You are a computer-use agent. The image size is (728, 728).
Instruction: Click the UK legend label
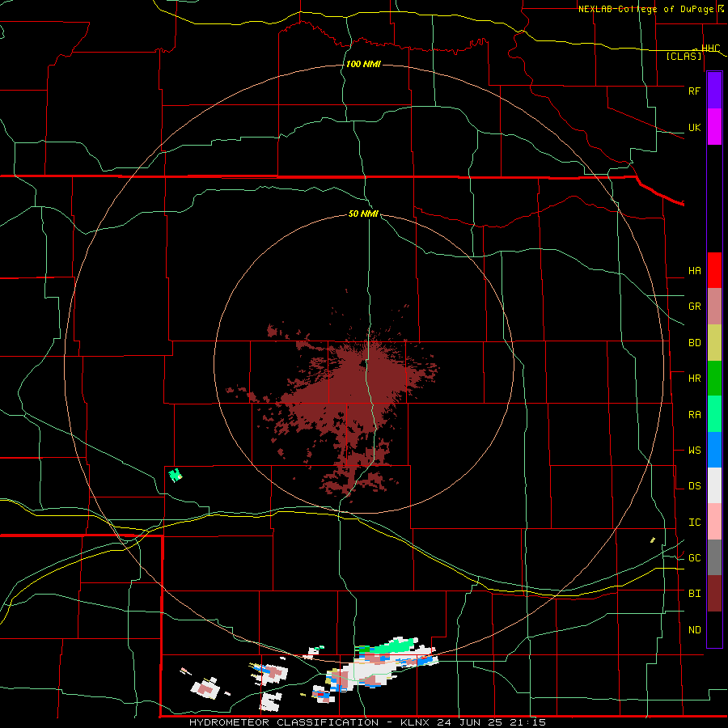pos(694,128)
